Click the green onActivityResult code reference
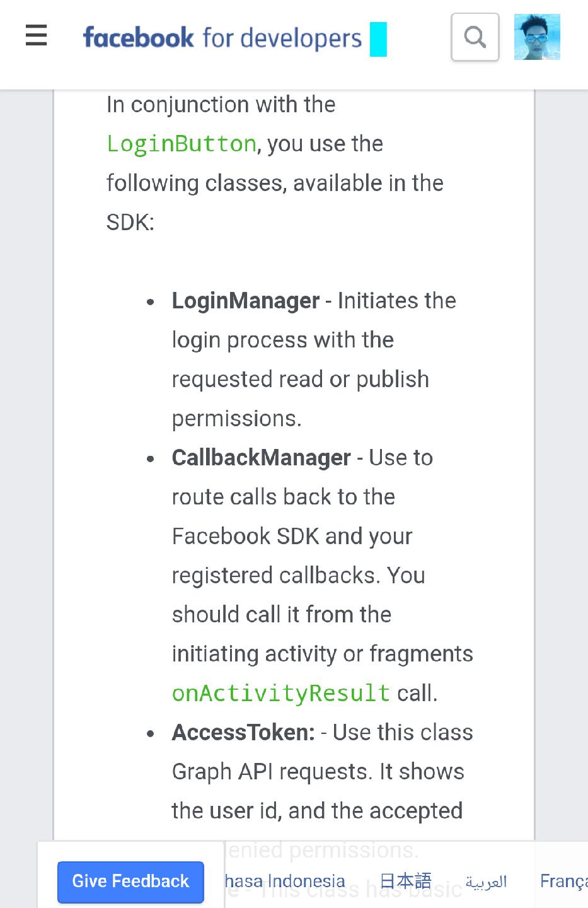Image resolution: width=588 pixels, height=908 pixels. (281, 693)
